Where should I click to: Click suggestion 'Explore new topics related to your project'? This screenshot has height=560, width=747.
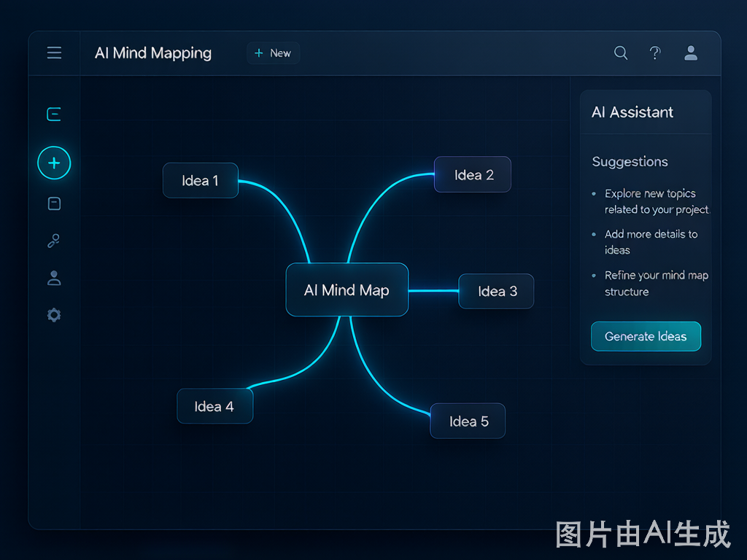click(657, 201)
